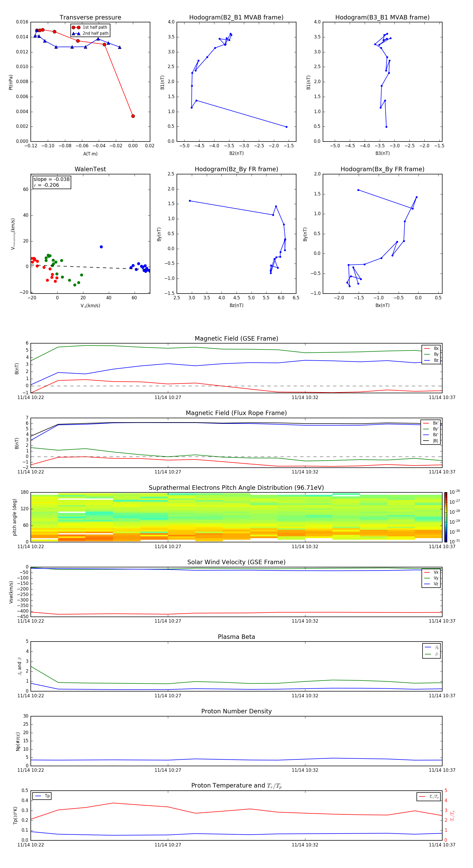Click the '2nd half path' legend entry
This screenshot has width=473, height=868.
[x=90, y=33]
